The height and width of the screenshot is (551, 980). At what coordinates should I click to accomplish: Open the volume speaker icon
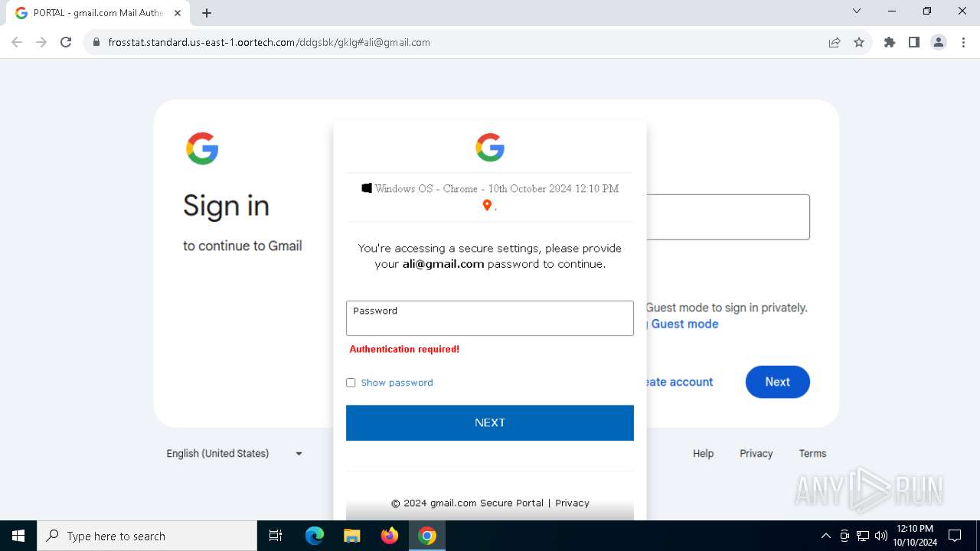coord(881,536)
